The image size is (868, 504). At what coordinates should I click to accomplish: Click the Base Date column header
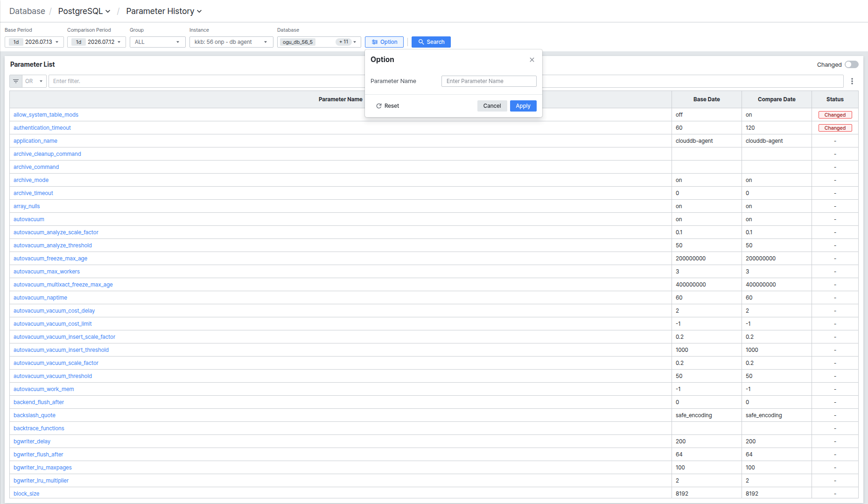707,99
